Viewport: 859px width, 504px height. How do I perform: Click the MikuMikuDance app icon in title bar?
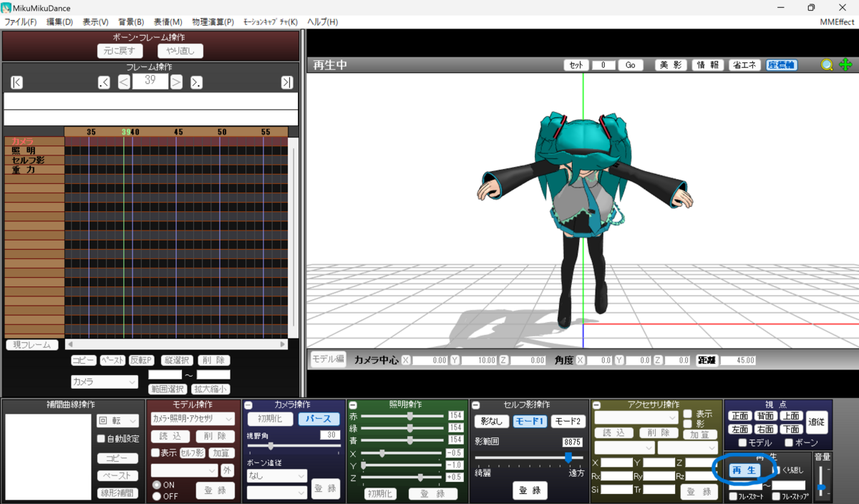6,7
